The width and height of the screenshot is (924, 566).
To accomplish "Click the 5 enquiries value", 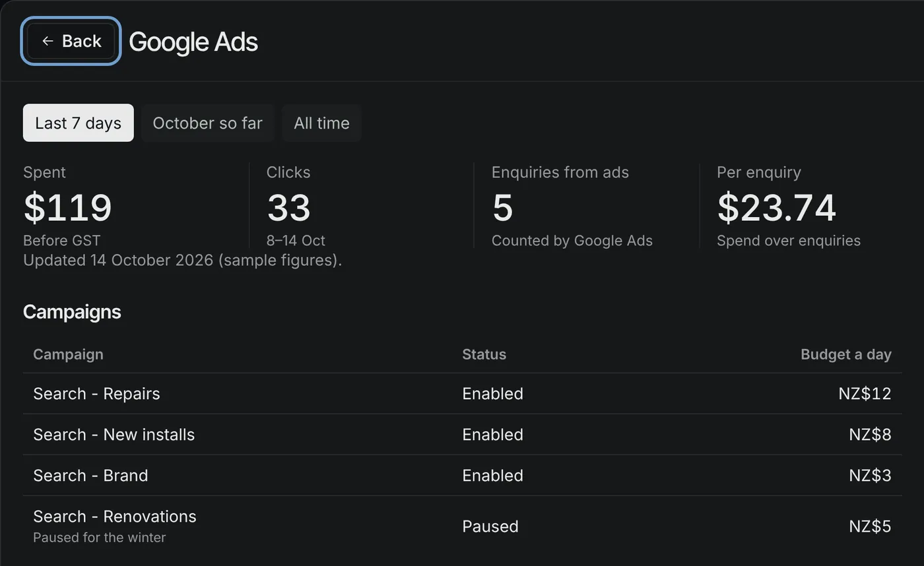I will [502, 208].
